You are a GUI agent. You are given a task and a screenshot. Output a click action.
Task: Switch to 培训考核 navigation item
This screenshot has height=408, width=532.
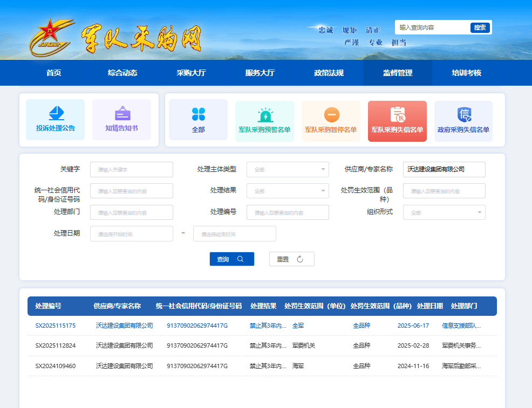(466, 73)
